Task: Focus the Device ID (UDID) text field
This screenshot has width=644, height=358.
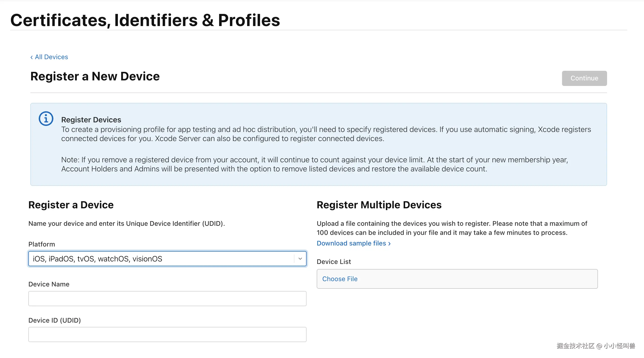Action: pyautogui.click(x=167, y=334)
